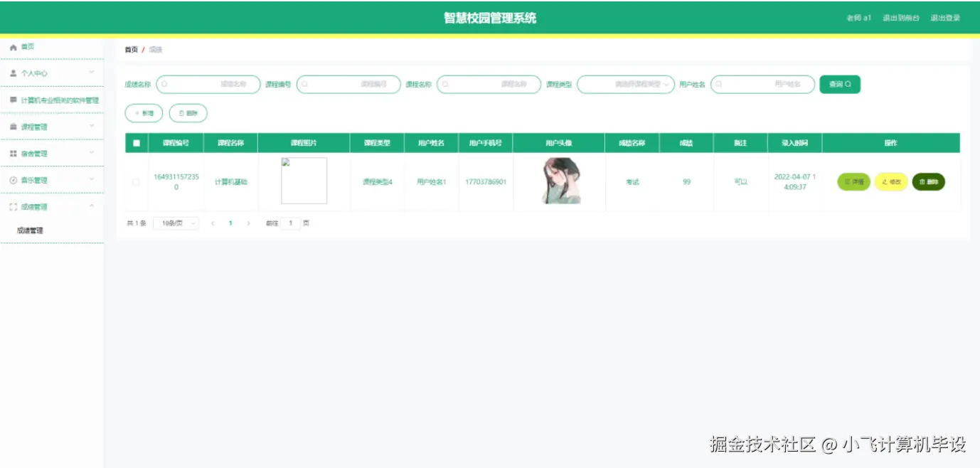Viewport: 980px width, 468px height.
Task: Click the 查询 search button
Action: [840, 84]
